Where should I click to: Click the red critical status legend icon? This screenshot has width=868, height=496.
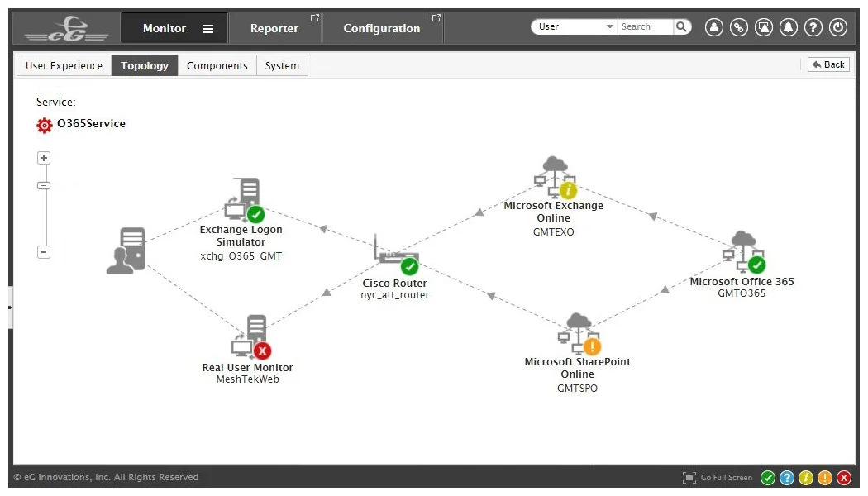[844, 478]
